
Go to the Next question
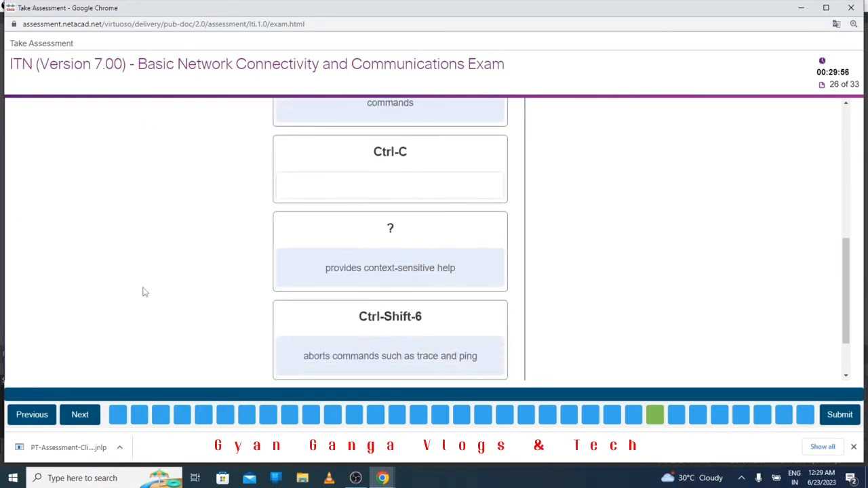tap(80, 414)
